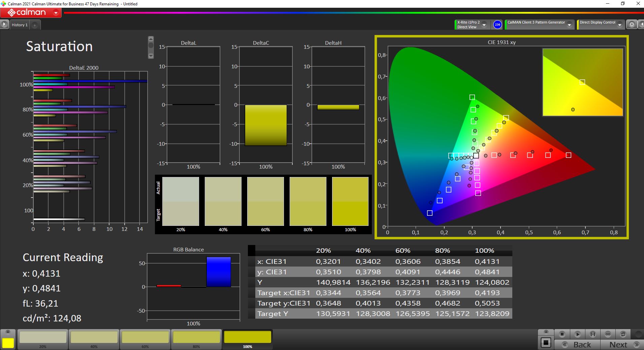The image size is (644, 350).
Task: Open the X-Rite i1Pro 2 meter dropdown
Action: point(484,25)
